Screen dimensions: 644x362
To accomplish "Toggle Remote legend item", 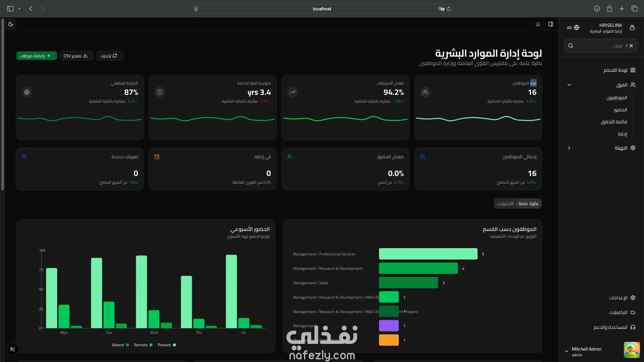I will tap(143, 345).
